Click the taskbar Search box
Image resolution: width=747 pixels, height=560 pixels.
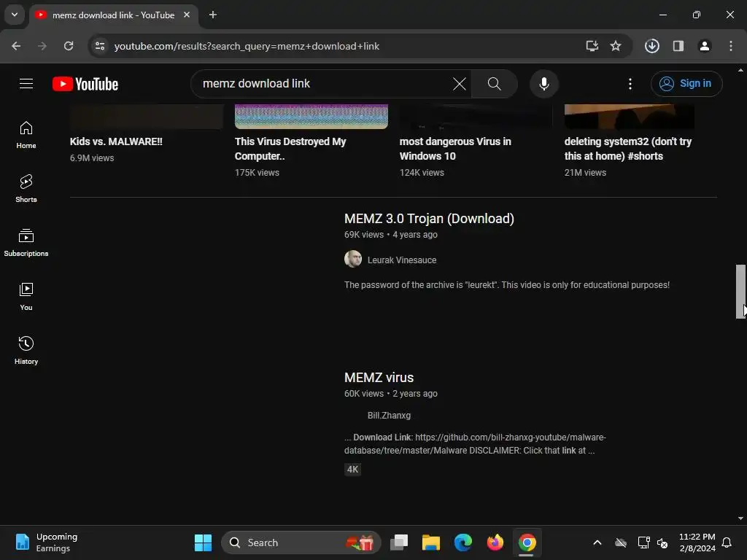click(x=301, y=542)
